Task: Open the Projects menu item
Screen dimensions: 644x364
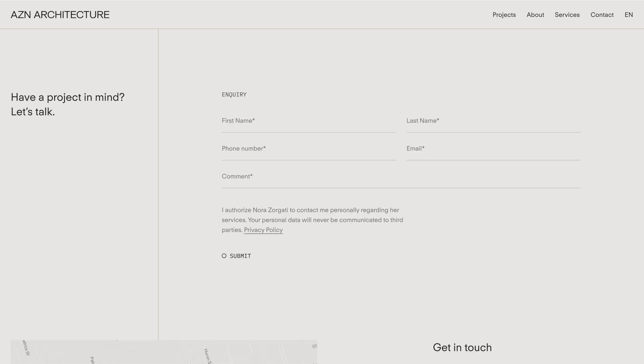Action: tap(504, 15)
